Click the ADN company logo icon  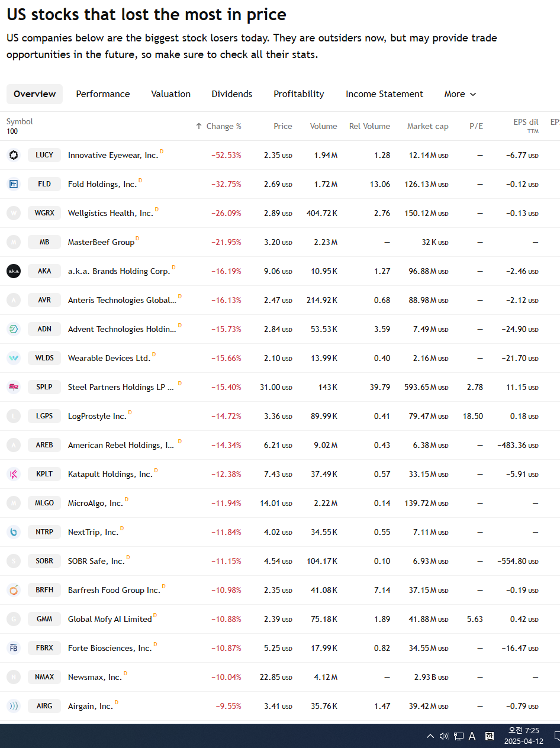click(14, 329)
